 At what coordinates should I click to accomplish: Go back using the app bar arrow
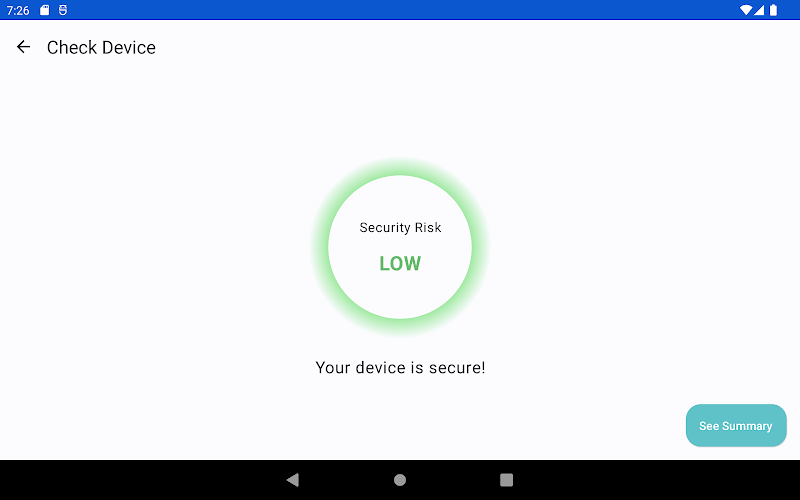[23, 47]
